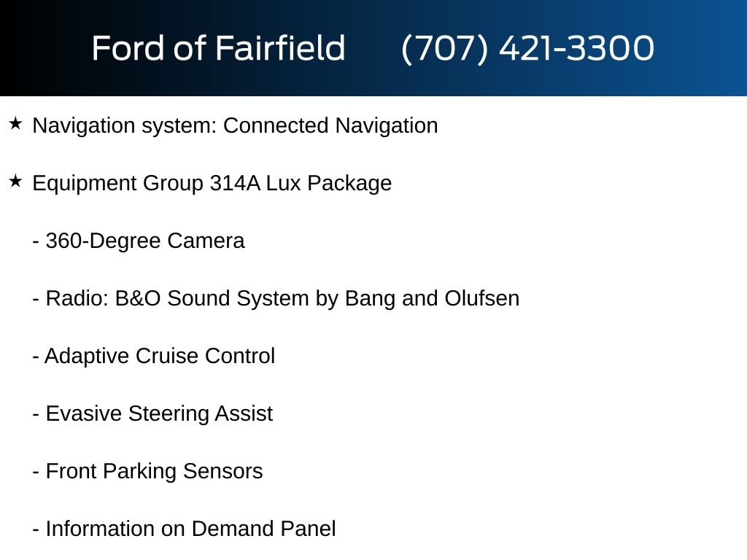Click the Ford of Fairfield dealership name
This screenshot has height=560, width=747.
pyautogui.click(x=218, y=49)
